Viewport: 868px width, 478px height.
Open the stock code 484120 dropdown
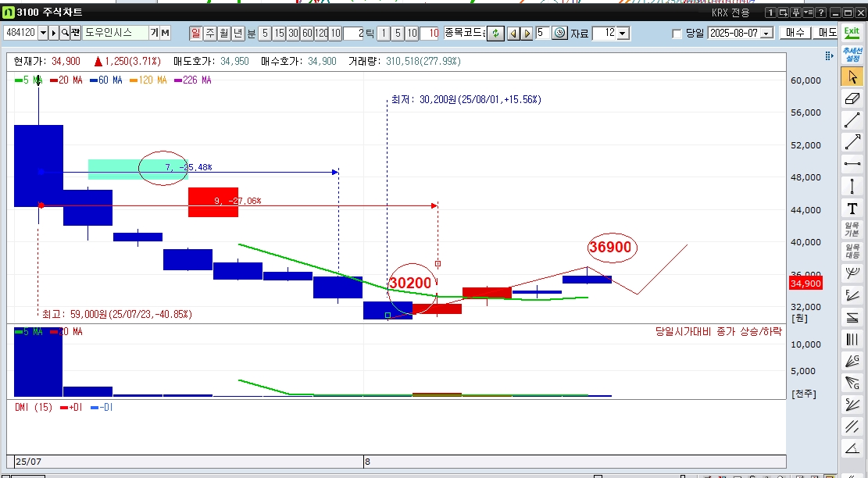coord(42,33)
